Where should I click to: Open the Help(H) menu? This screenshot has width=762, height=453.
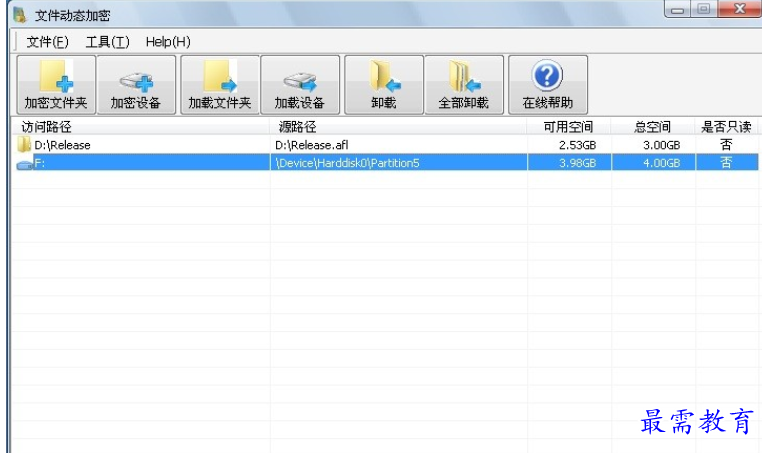168,42
